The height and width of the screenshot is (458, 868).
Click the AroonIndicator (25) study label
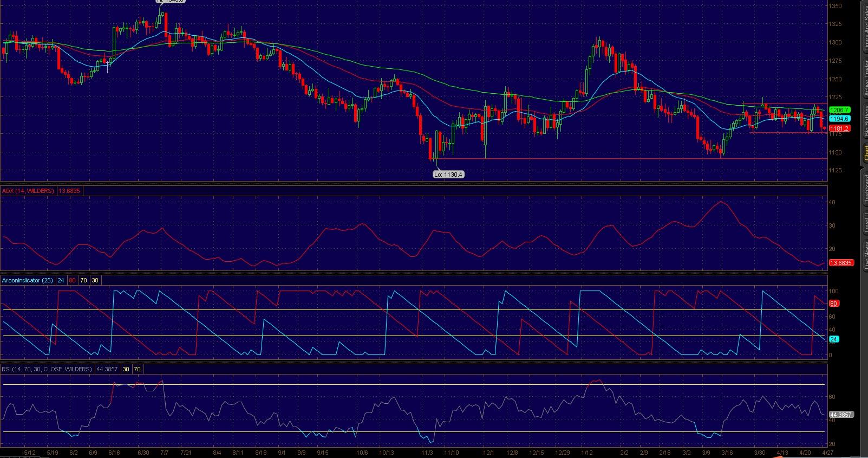[27, 280]
